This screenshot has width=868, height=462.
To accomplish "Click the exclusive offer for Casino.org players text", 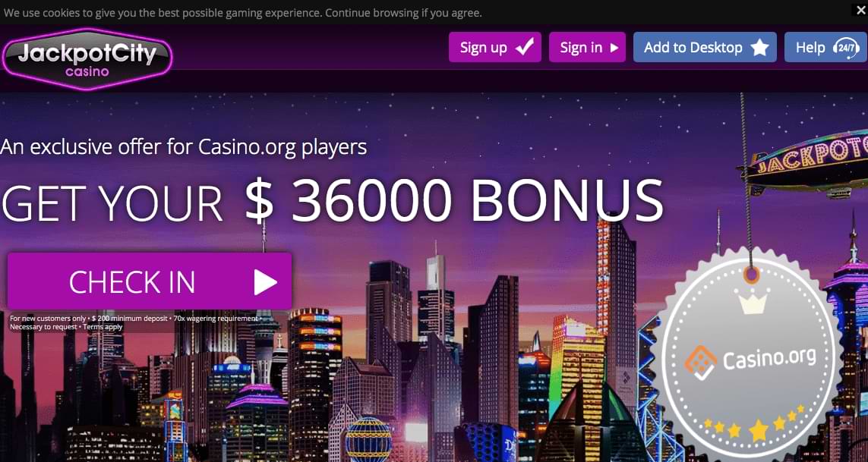I will [x=183, y=147].
